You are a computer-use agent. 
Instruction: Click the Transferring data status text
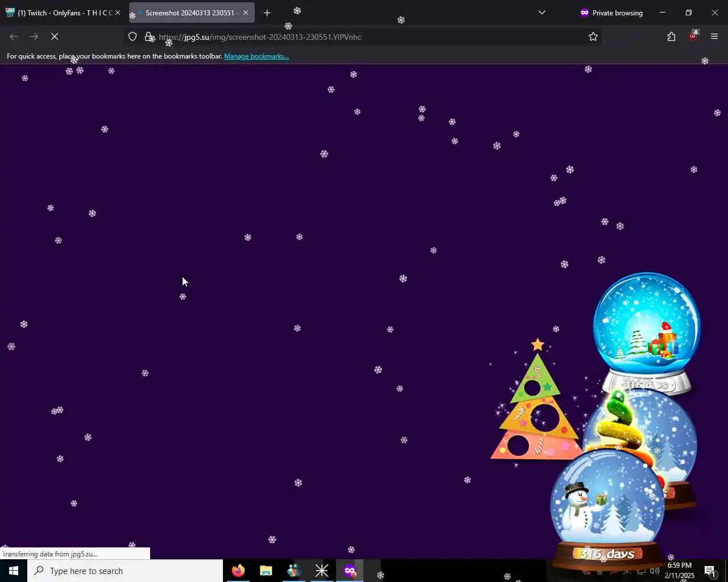[50, 554]
